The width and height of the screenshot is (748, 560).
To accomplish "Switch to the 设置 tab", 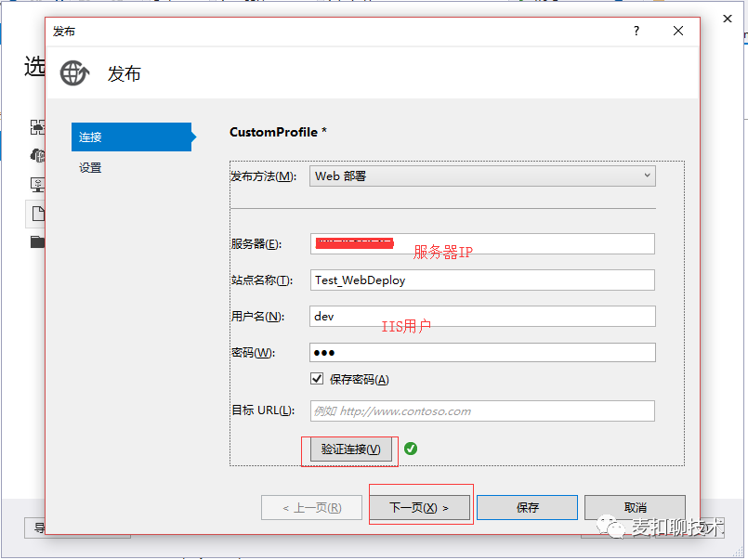I will (x=90, y=168).
